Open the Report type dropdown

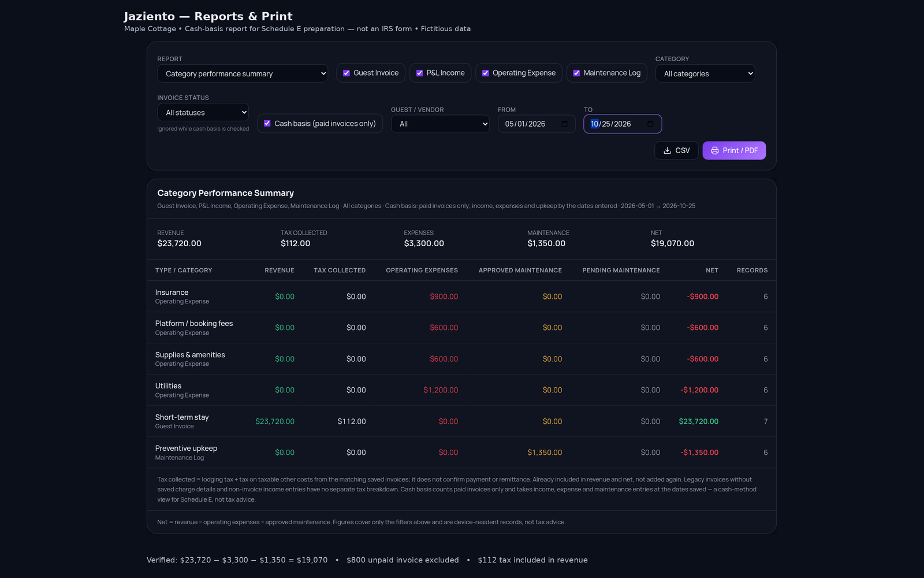(x=243, y=73)
